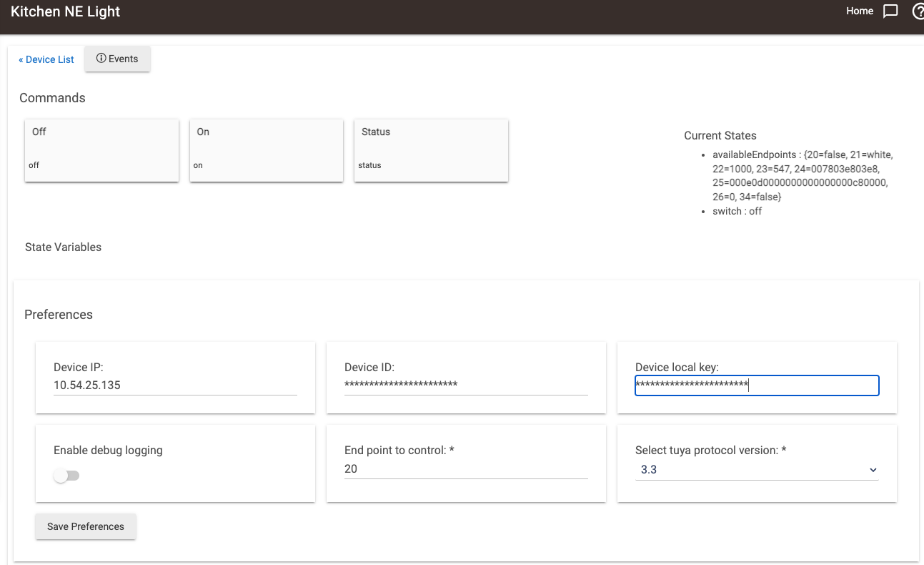The height and width of the screenshot is (565, 924).
Task: Open the chat bubble icon in header
Action: (890, 11)
